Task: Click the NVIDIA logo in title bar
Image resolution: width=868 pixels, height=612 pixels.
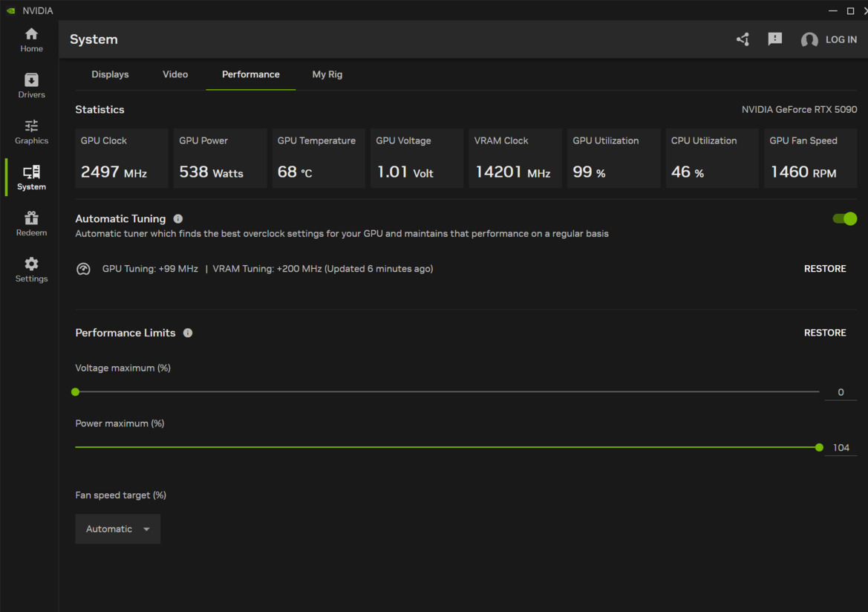Action: pos(11,10)
